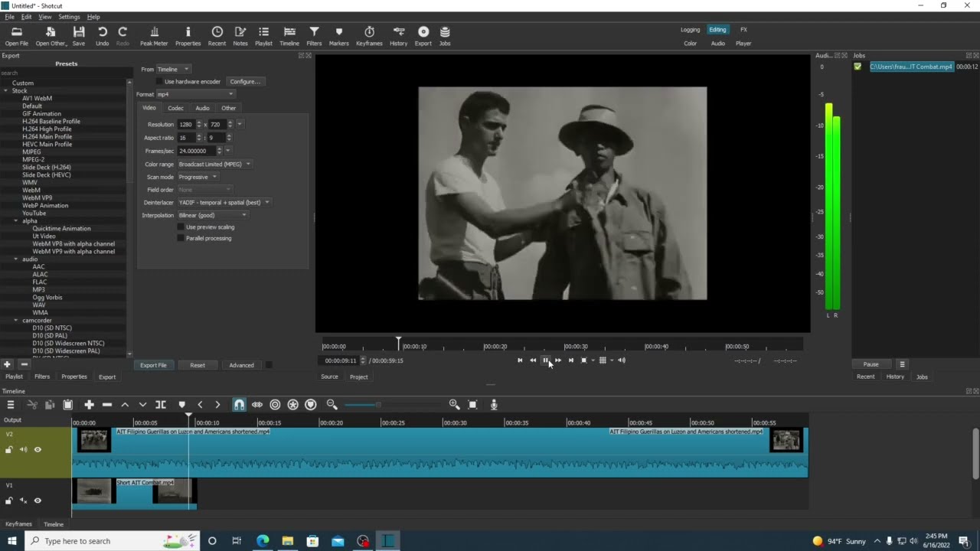
Task: Mute the V2 track audio
Action: 23,449
